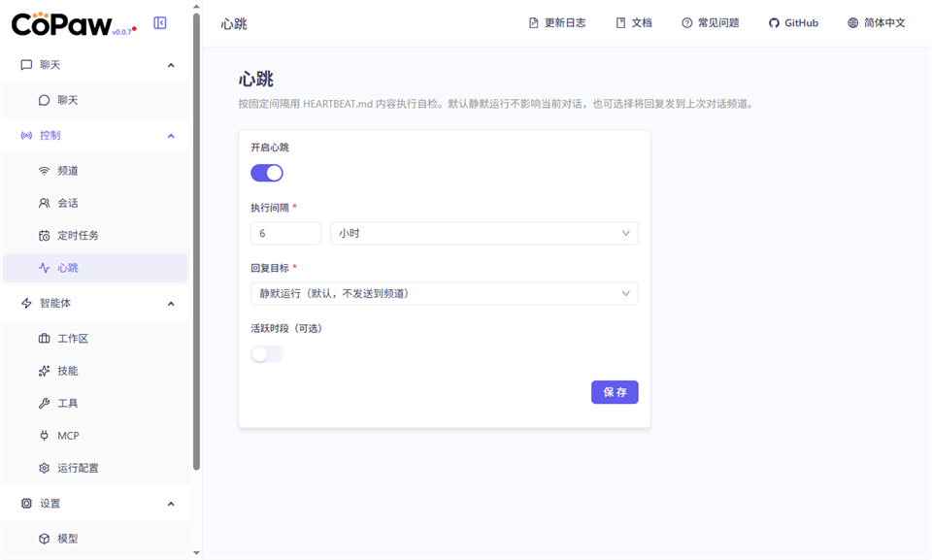Enable the 活跃时段 optional toggle

pyautogui.click(x=266, y=353)
